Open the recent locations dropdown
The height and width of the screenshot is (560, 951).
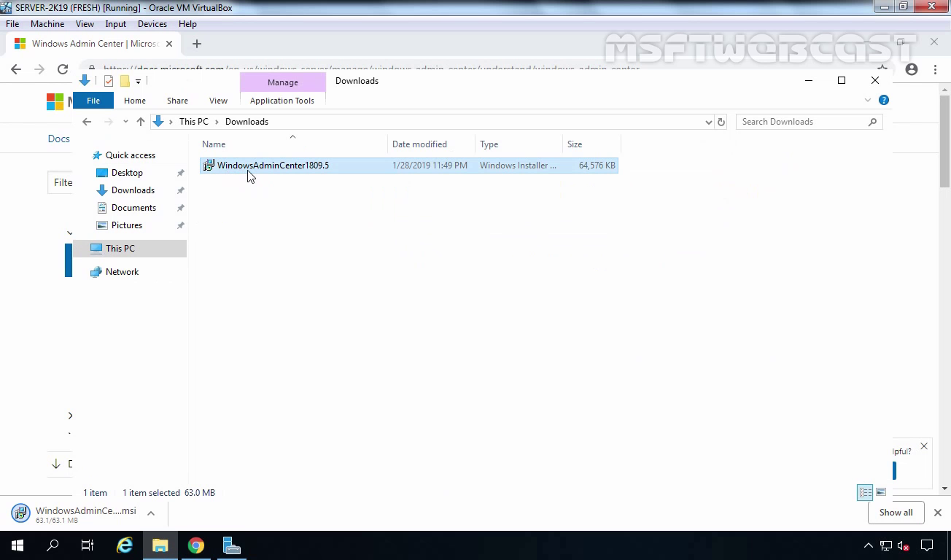pos(125,122)
